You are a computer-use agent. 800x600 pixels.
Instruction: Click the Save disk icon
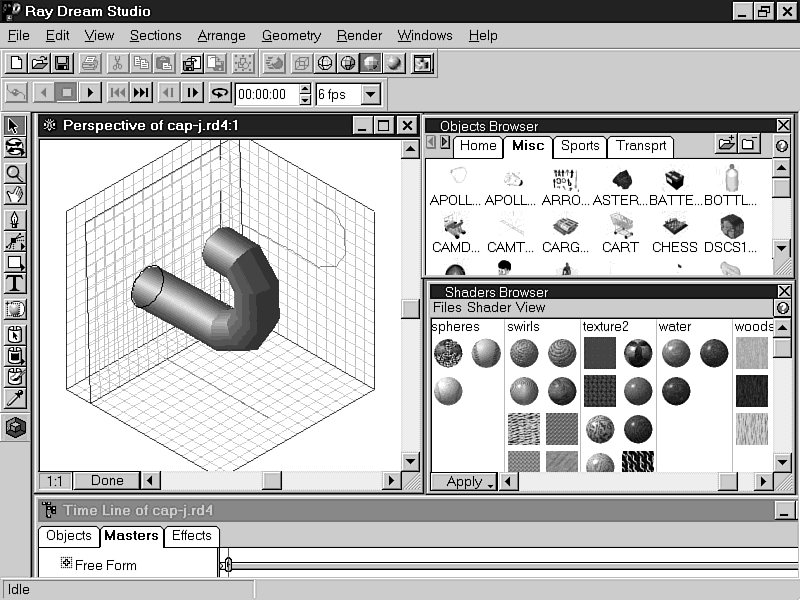pyautogui.click(x=62, y=63)
